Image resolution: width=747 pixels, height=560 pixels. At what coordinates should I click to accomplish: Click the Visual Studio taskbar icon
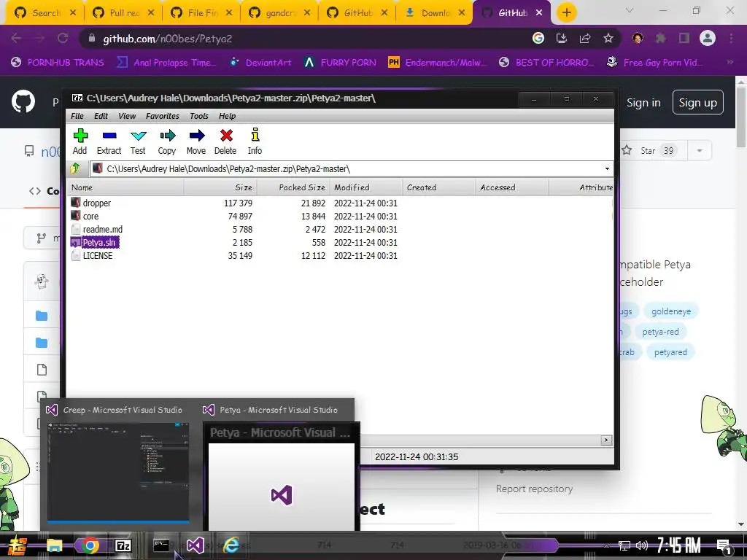195,545
